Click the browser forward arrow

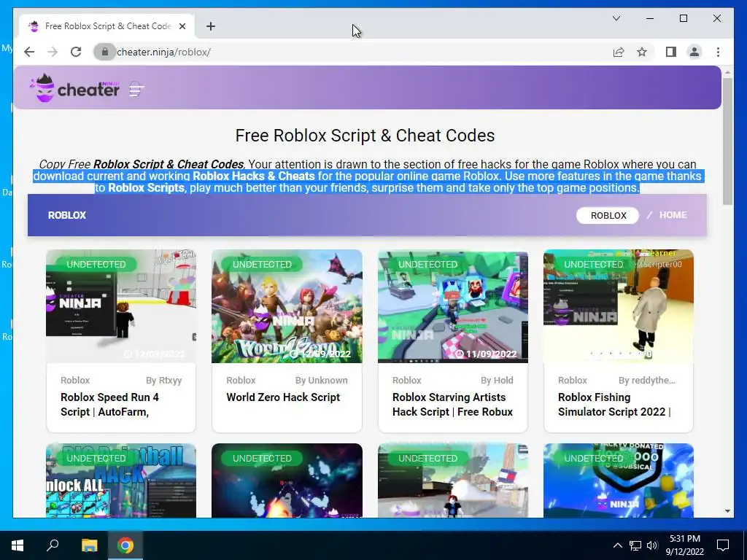tap(53, 52)
